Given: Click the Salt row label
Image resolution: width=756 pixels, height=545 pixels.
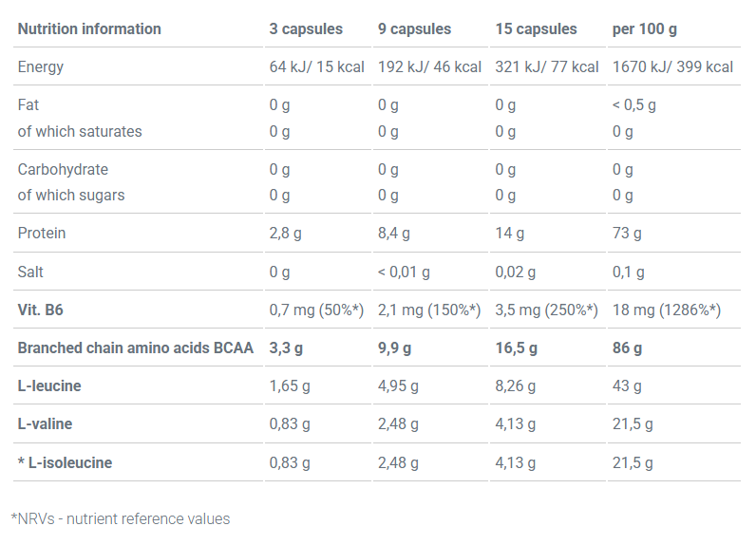Looking at the screenshot, I should (31, 272).
